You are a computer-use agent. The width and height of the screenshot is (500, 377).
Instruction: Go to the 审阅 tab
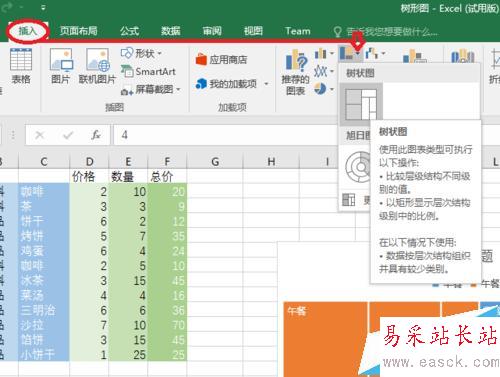[x=212, y=31]
